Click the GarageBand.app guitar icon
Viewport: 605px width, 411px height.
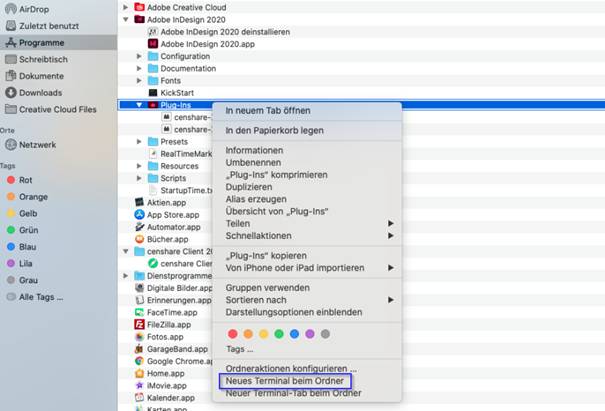tap(139, 349)
